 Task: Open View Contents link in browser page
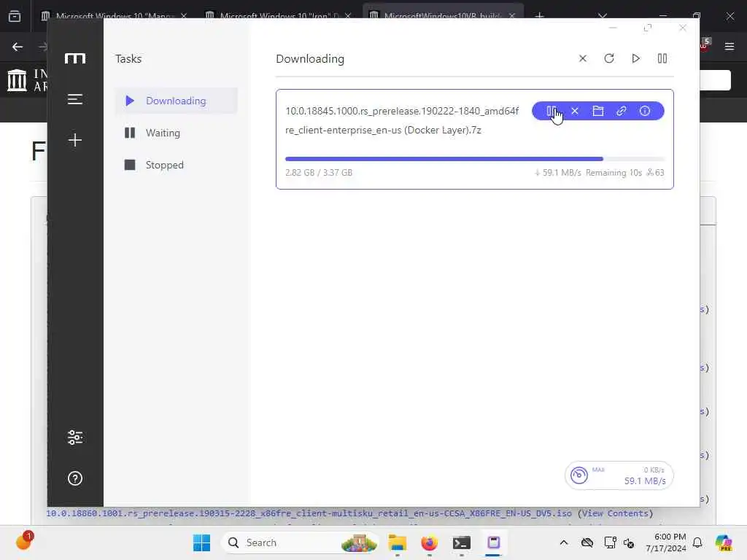point(615,513)
